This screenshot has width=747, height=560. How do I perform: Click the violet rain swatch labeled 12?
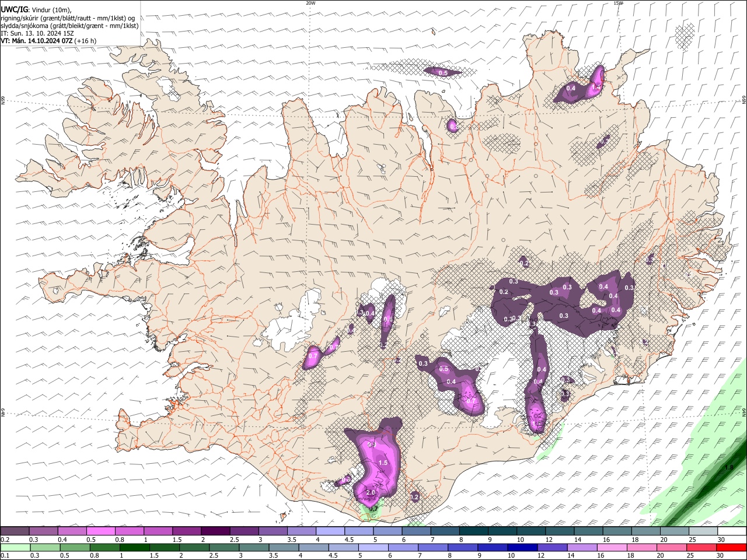coord(552,547)
